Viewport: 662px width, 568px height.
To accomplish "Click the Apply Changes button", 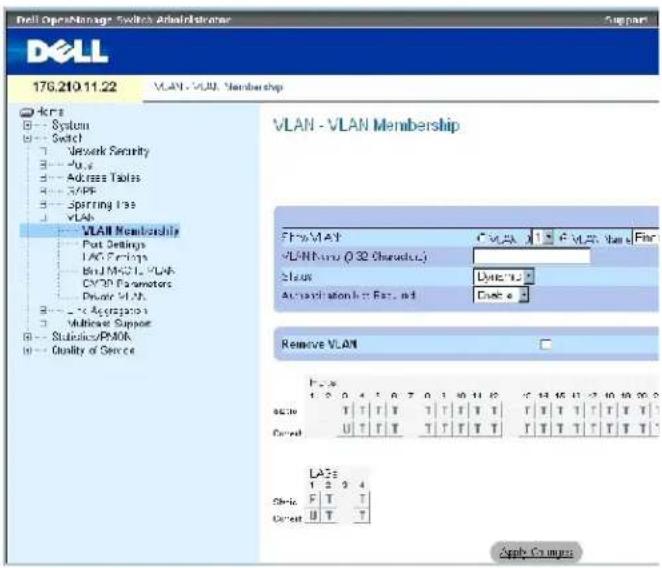I will click(536, 552).
